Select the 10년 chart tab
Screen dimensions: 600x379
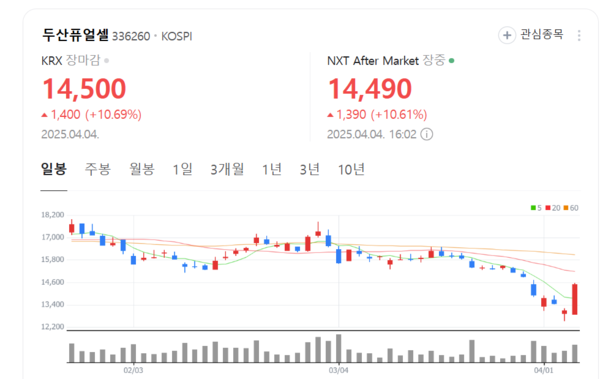point(351,169)
